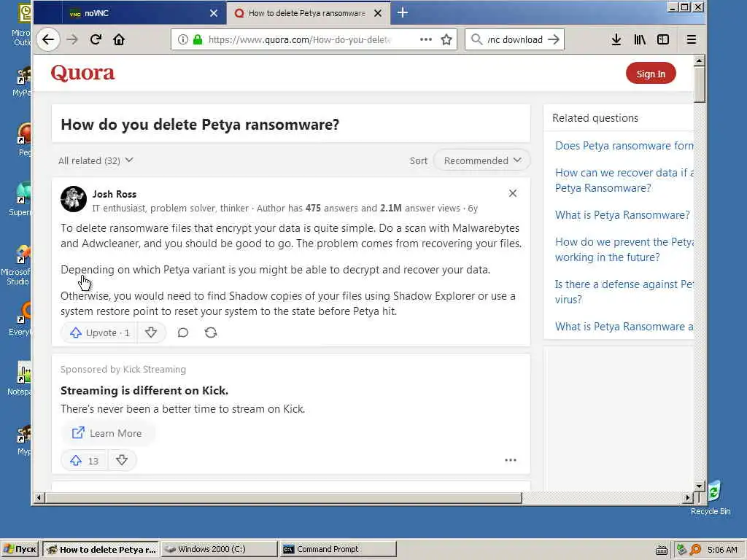
Task: Bookmark this page with the star
Action: click(x=446, y=39)
